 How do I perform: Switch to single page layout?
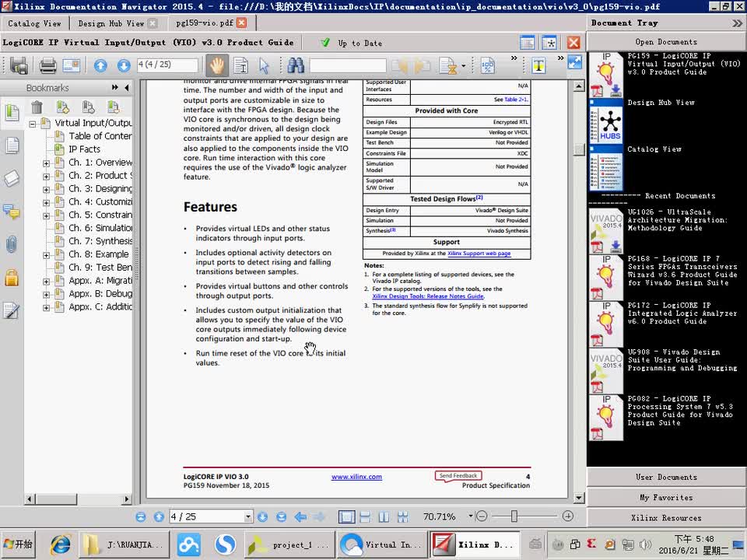click(347, 516)
